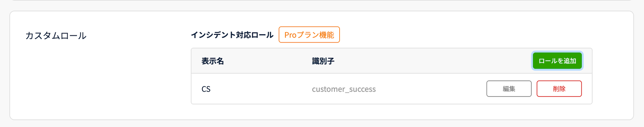Click the カスタムロール section heading
The image size is (644, 127).
click(x=56, y=36)
